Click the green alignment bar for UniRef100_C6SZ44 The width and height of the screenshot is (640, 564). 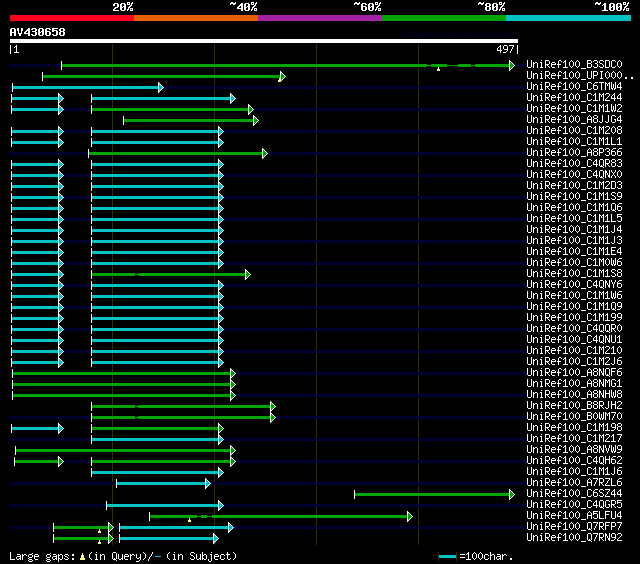pyautogui.click(x=432, y=494)
